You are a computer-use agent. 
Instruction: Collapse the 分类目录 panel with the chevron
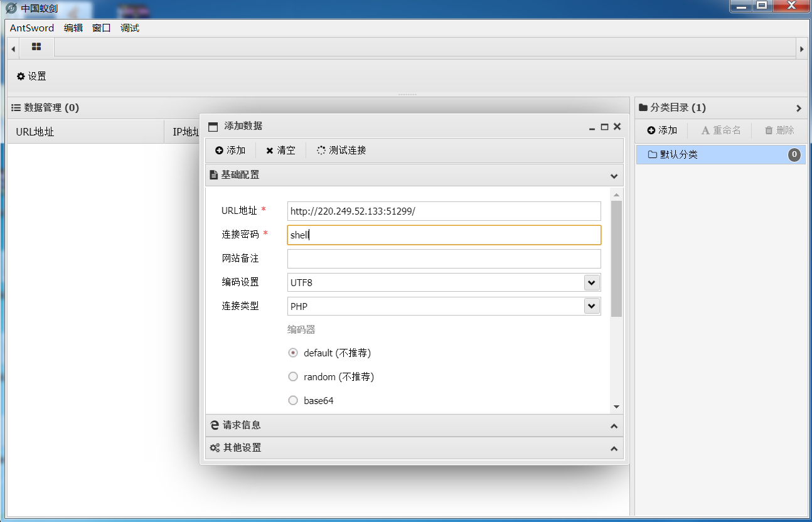pyautogui.click(x=799, y=108)
